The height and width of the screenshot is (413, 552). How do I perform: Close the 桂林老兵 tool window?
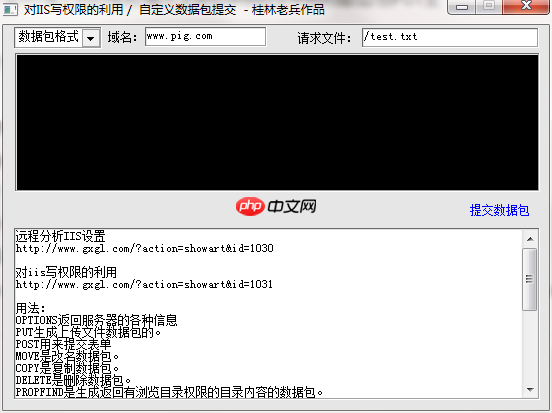tap(526, 7)
